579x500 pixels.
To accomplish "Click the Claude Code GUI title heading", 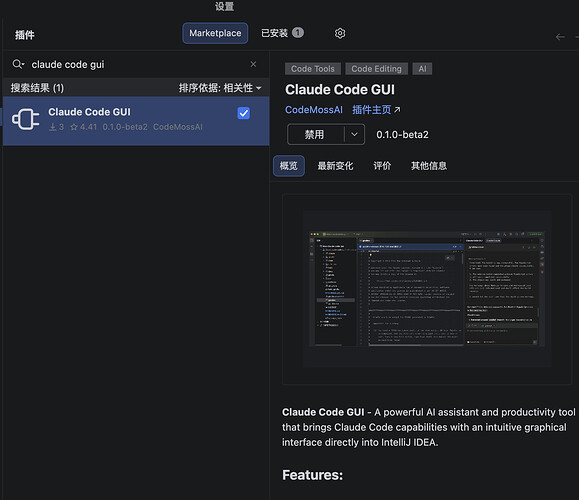I will pyautogui.click(x=340, y=89).
